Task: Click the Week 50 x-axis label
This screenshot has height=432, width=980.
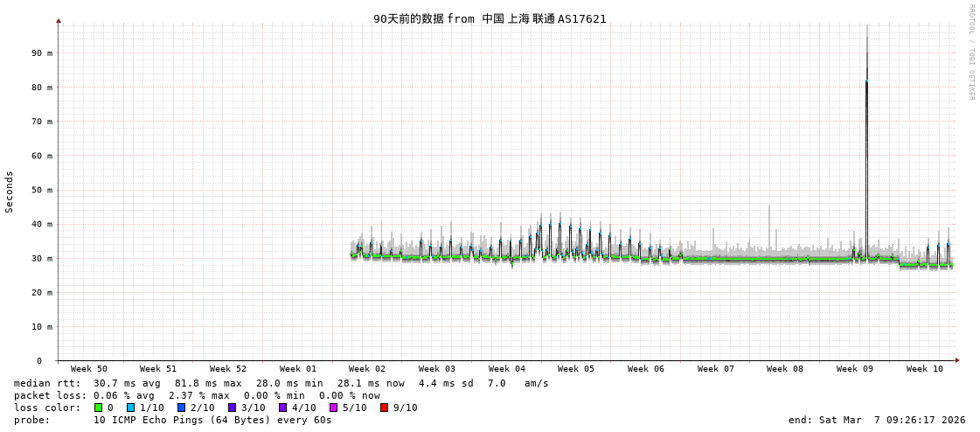Action: 89,369
